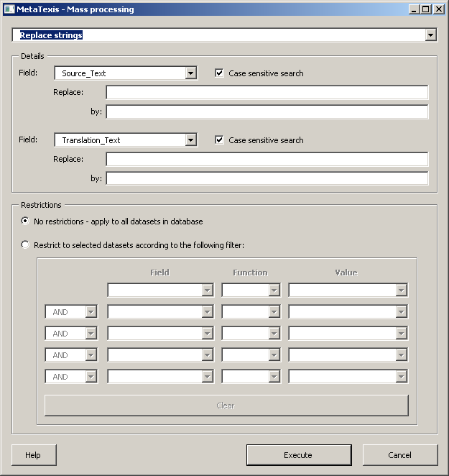Click the 'by' input under Translation_Text

pyautogui.click(x=267, y=178)
